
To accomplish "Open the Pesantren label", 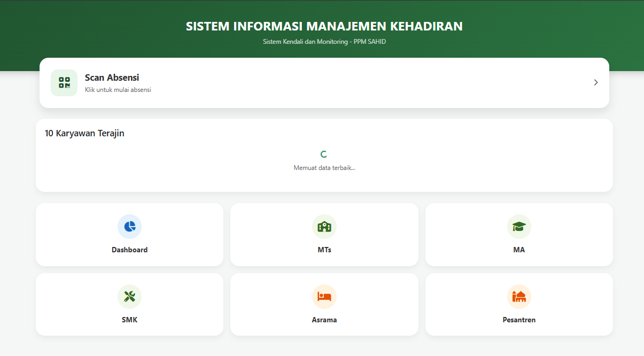I will [519, 320].
